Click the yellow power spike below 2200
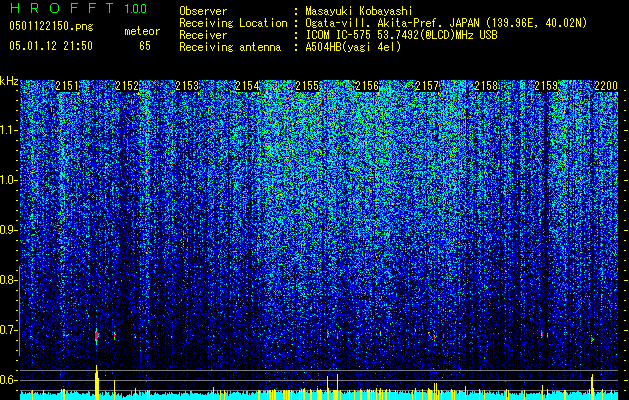 pos(592,386)
